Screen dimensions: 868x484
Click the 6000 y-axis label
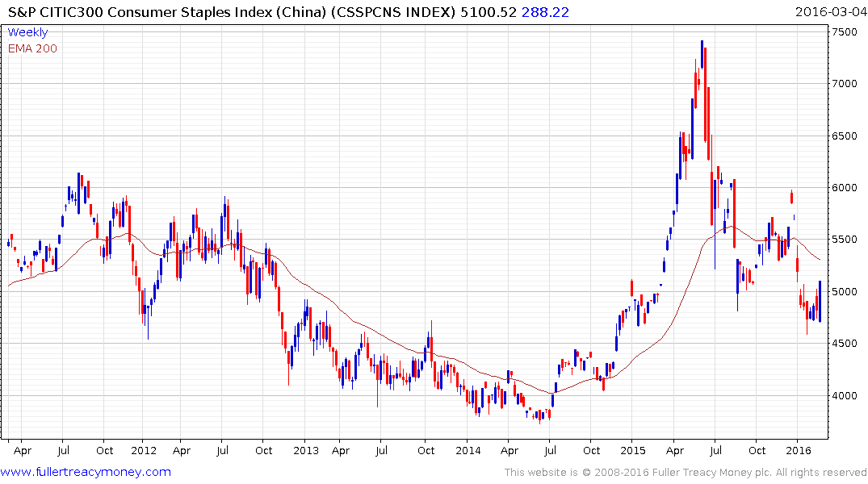[845, 187]
